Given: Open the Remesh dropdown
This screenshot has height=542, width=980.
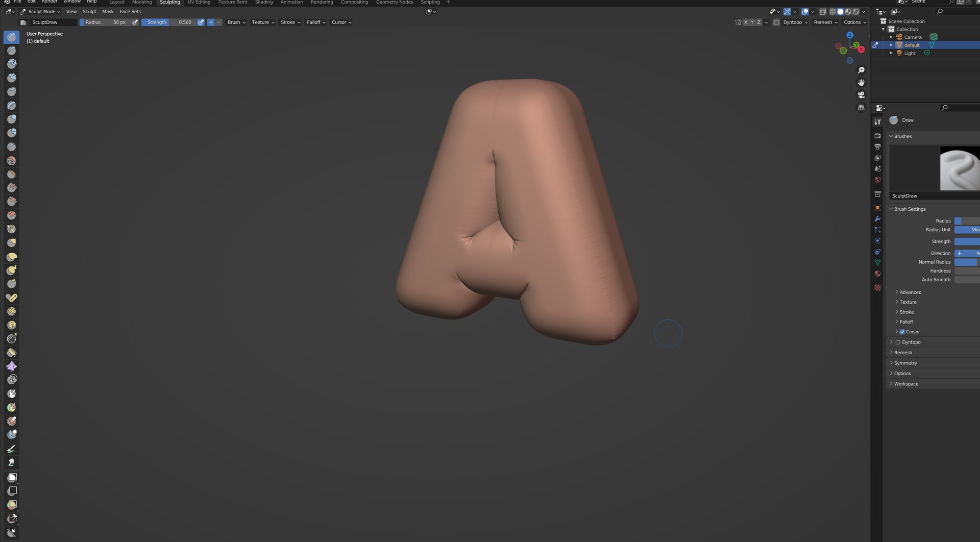Looking at the screenshot, I should pyautogui.click(x=825, y=22).
